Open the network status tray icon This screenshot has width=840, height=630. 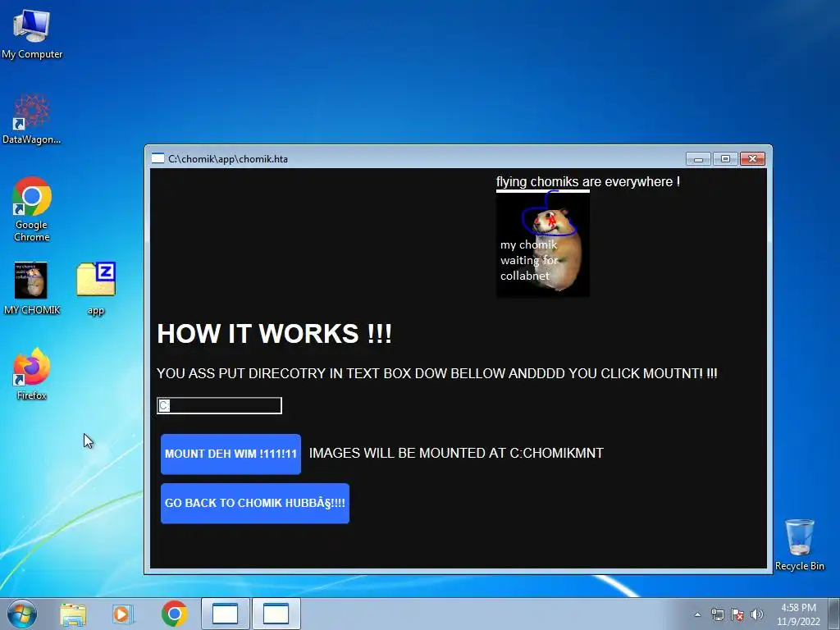(717, 614)
